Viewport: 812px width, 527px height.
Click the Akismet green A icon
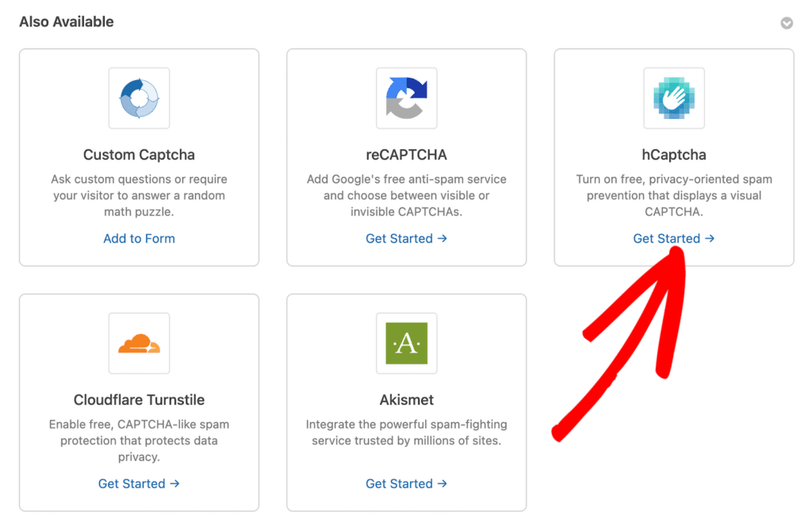(x=407, y=343)
